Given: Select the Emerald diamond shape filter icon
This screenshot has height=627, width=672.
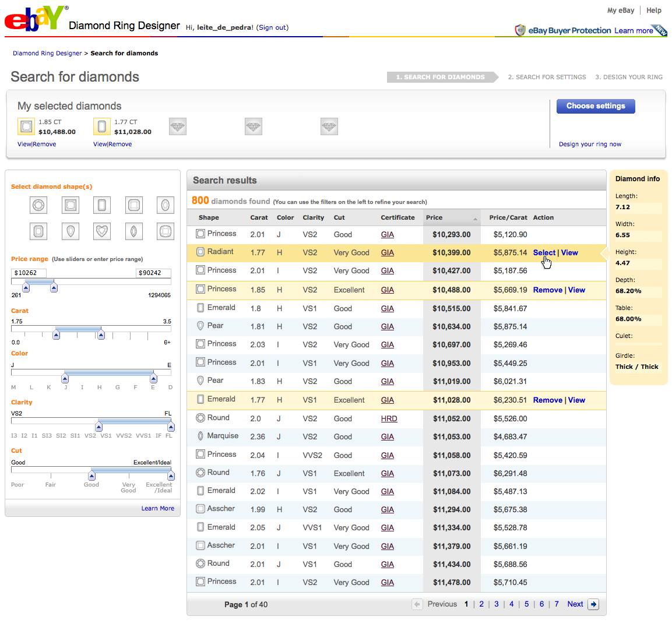Looking at the screenshot, I should click(101, 205).
